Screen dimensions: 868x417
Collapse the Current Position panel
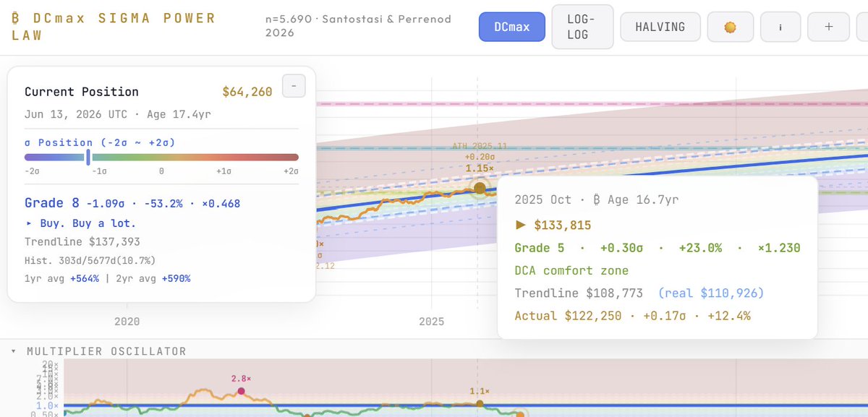point(294,85)
